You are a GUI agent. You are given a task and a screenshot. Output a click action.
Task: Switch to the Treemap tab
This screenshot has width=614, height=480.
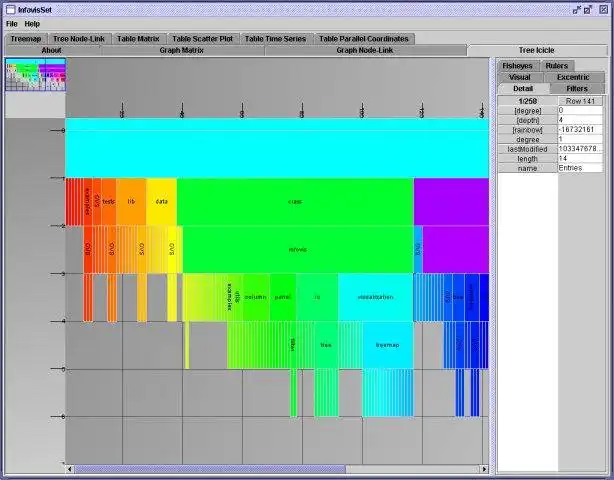26,39
